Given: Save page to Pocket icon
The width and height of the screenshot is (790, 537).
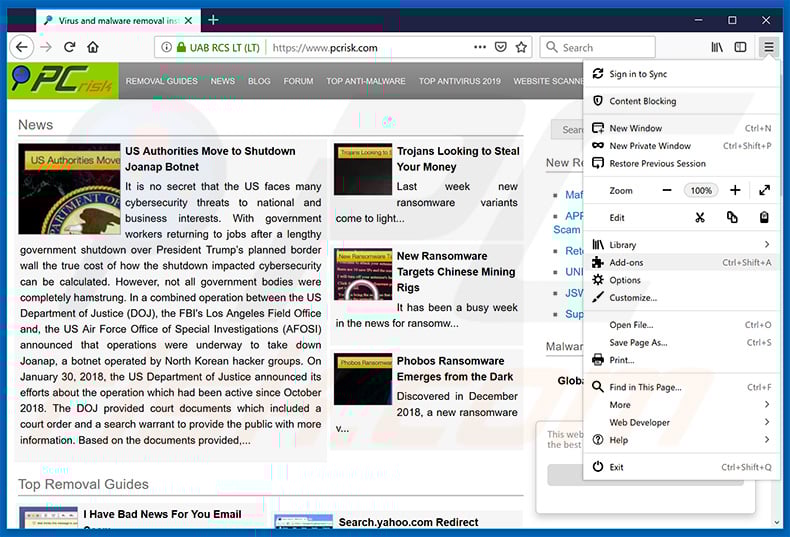Looking at the screenshot, I should 500,47.
